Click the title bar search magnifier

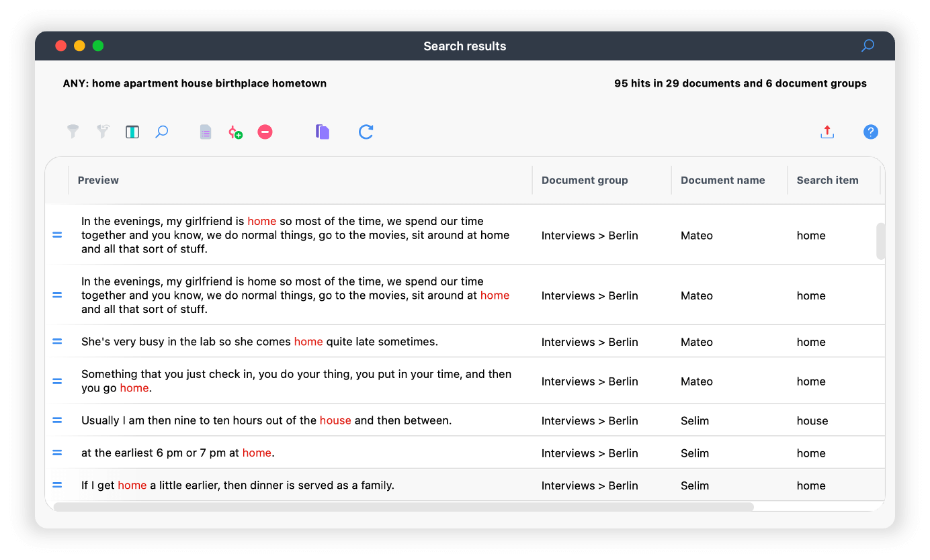(868, 46)
